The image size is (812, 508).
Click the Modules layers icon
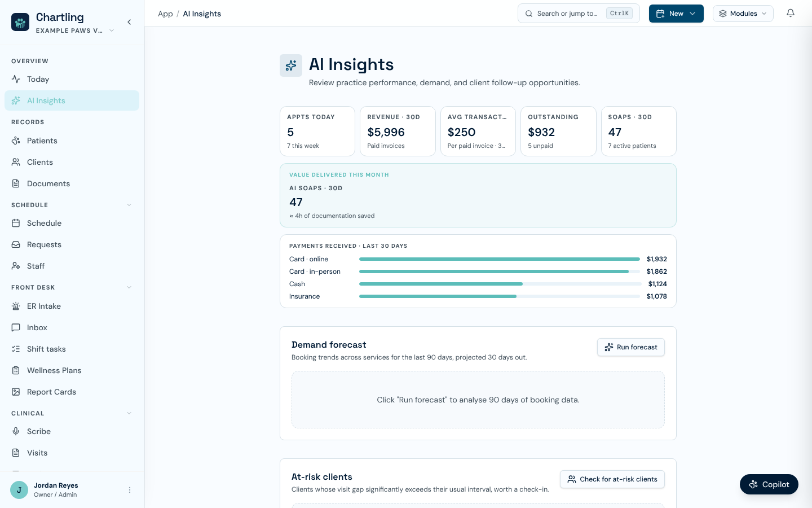pyautogui.click(x=723, y=14)
